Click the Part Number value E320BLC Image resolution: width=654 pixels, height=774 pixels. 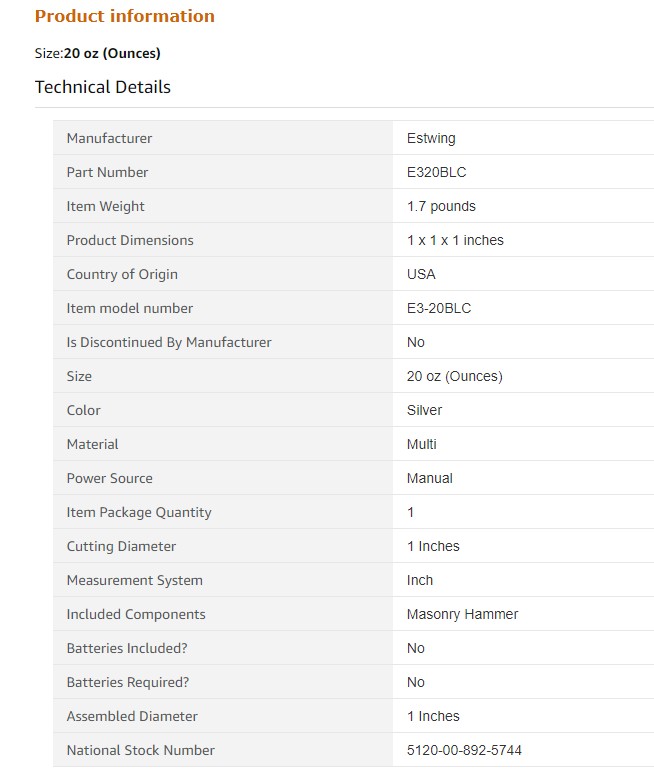tap(436, 172)
